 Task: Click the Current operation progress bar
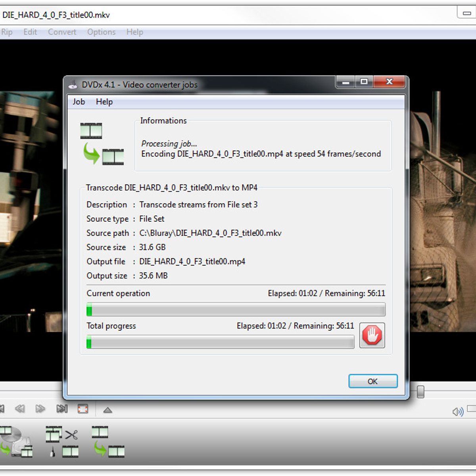pos(236,309)
